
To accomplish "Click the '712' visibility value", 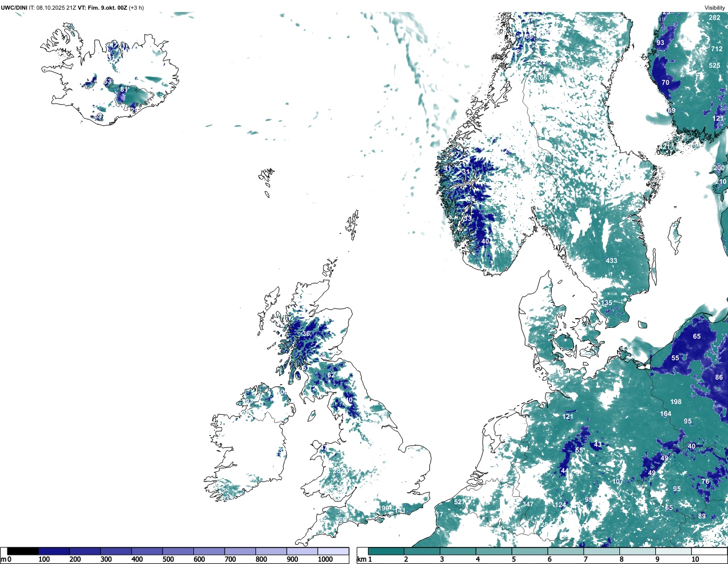I will (717, 49).
